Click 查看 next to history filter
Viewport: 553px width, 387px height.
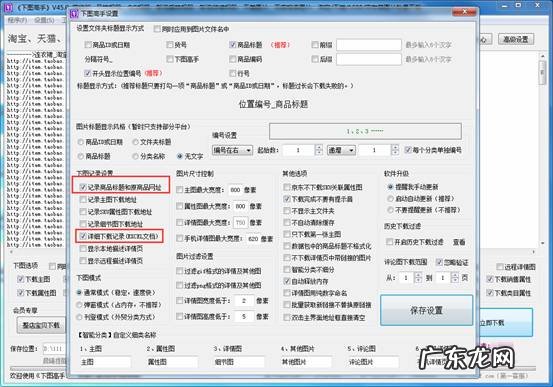(x=459, y=242)
